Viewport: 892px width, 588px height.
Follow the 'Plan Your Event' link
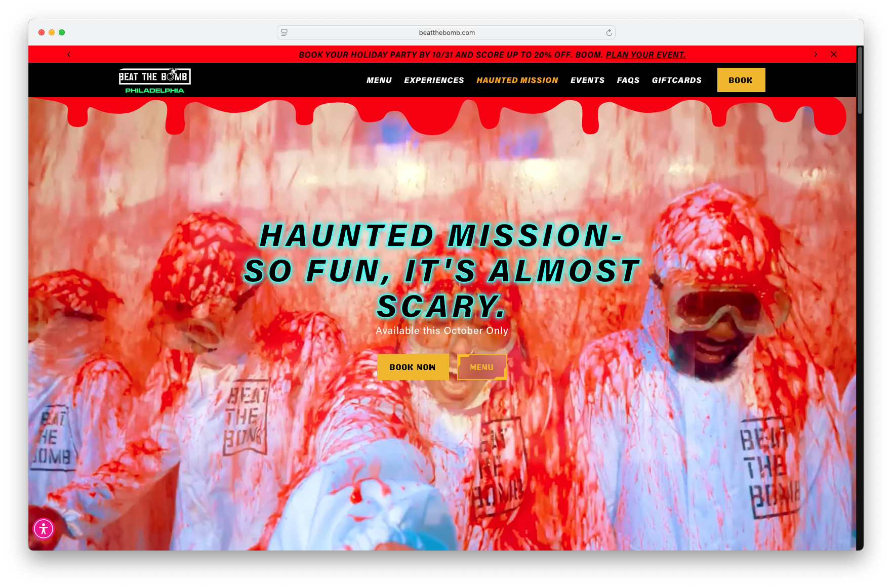coord(645,55)
